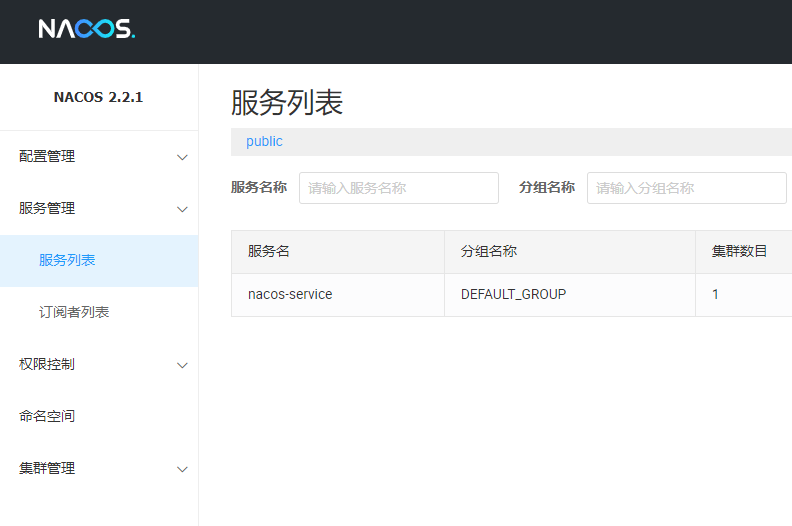Collapse the 服务管理 chevron arrow
The image size is (792, 526).
point(182,209)
